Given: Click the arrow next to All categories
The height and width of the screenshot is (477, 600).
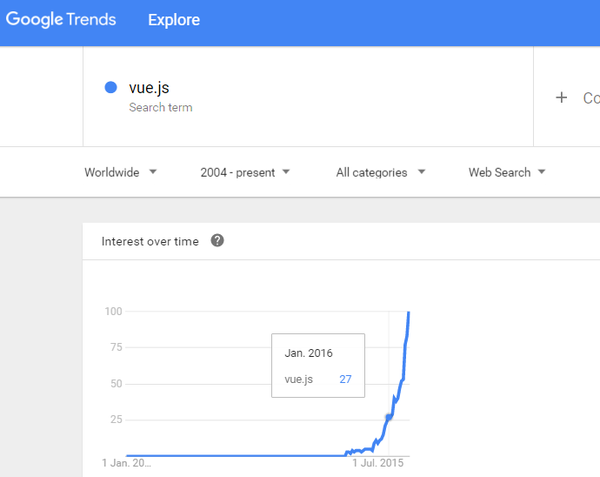Looking at the screenshot, I should coord(421,171).
